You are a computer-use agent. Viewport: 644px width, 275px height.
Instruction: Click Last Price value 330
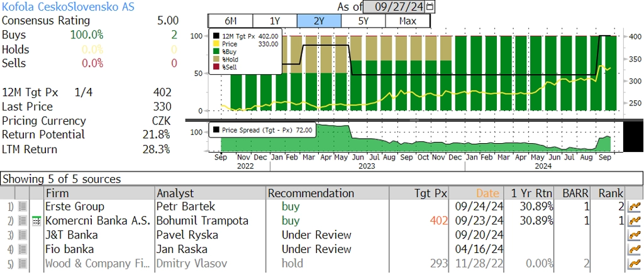pos(162,107)
